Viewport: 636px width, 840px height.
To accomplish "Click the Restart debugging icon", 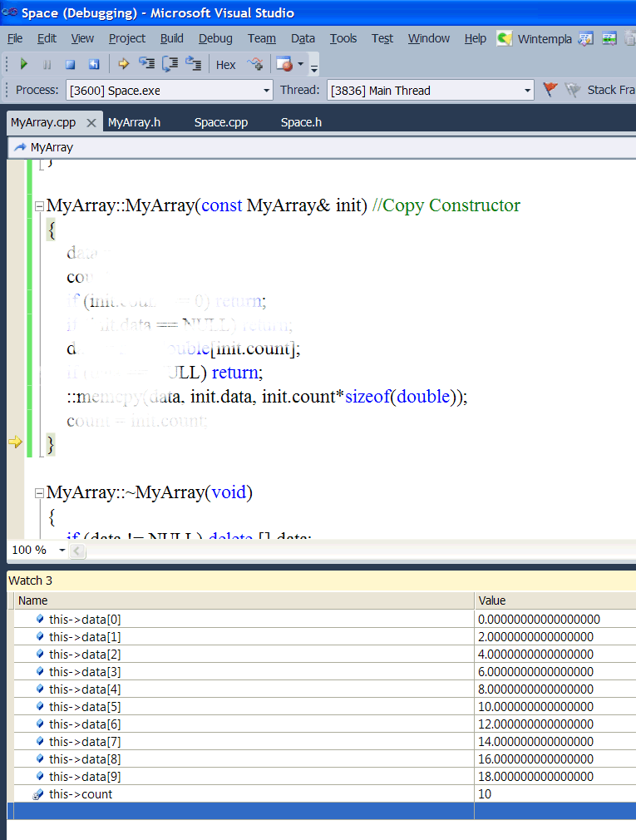I will [x=94, y=65].
